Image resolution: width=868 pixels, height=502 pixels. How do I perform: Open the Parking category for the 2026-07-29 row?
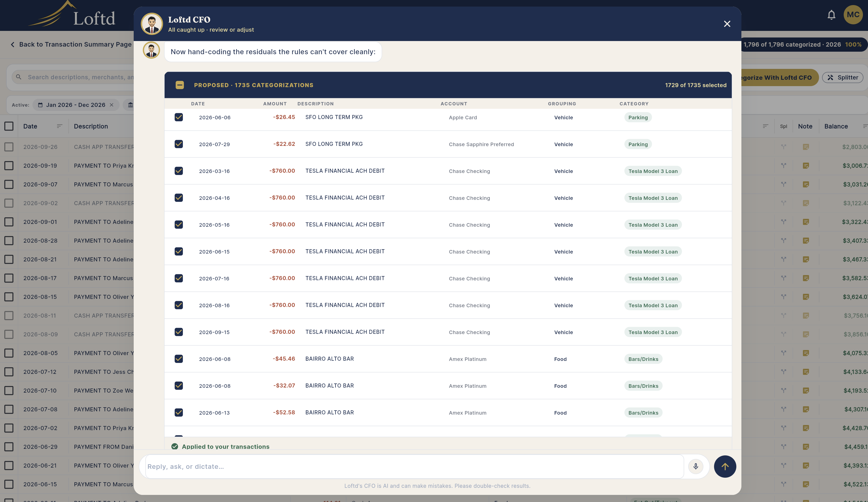tap(638, 144)
